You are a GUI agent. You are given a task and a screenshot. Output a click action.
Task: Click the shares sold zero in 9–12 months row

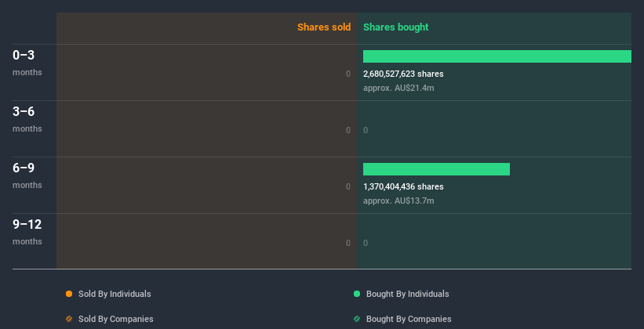tap(348, 243)
